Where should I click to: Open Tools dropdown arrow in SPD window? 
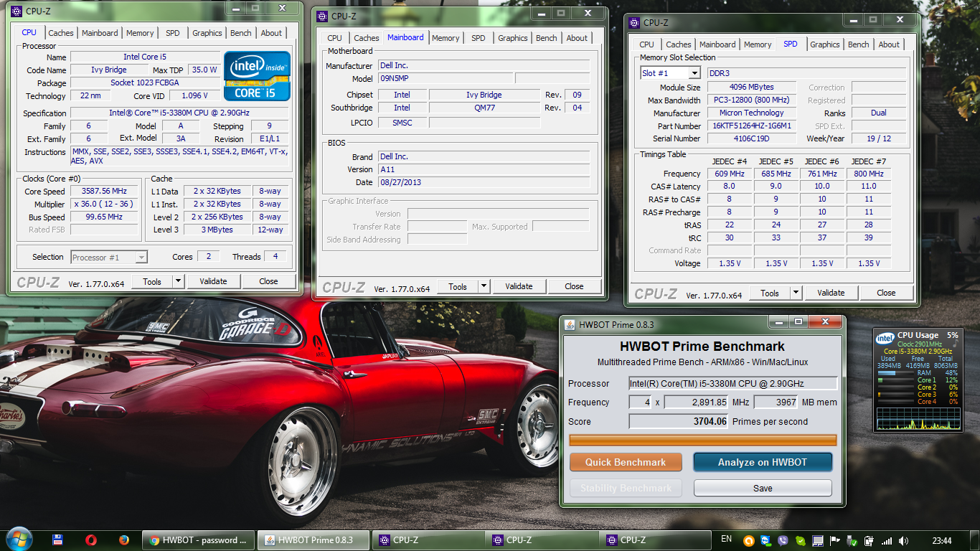pyautogui.click(x=796, y=293)
